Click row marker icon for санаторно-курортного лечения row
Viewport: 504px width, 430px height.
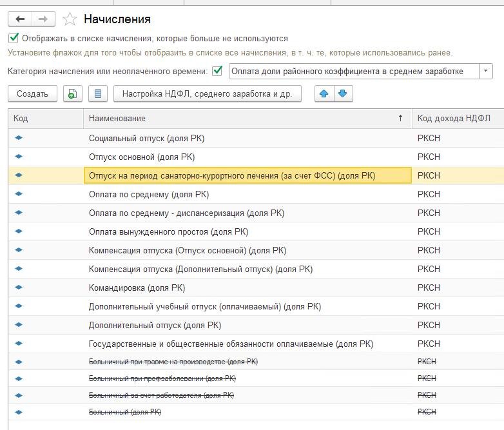19,175
